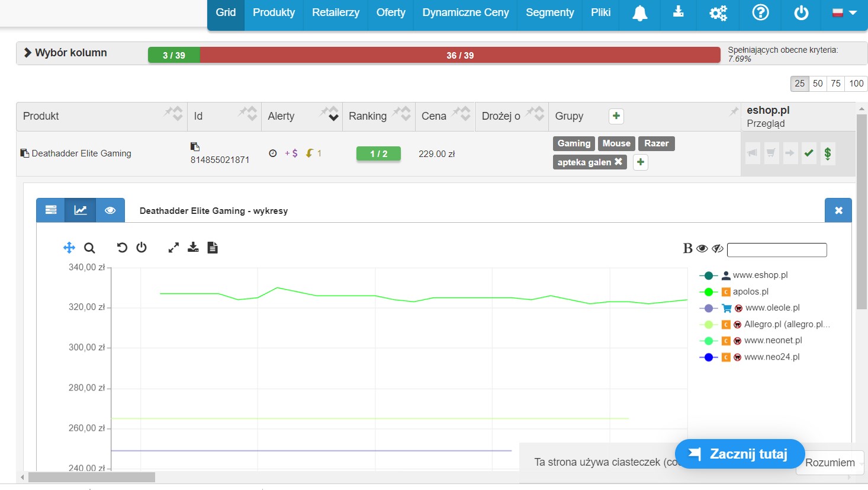Image resolution: width=868 pixels, height=490 pixels.
Task: Activate the chart zoom magnifier tool
Action: [x=89, y=248]
